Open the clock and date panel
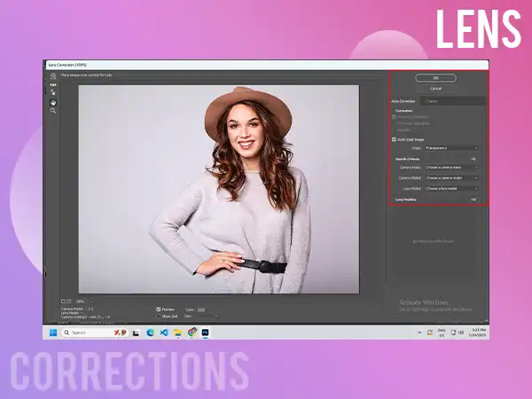Image resolution: width=532 pixels, height=399 pixels. (477, 332)
